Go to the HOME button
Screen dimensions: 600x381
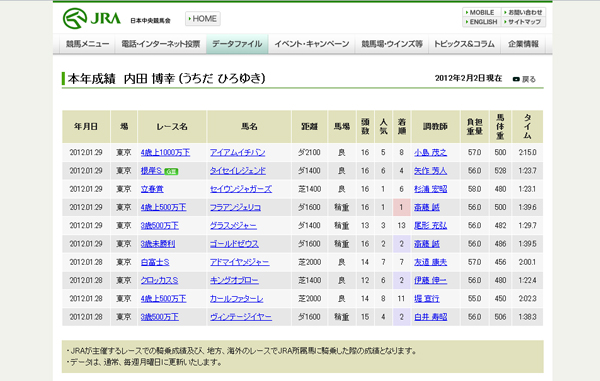coord(203,19)
